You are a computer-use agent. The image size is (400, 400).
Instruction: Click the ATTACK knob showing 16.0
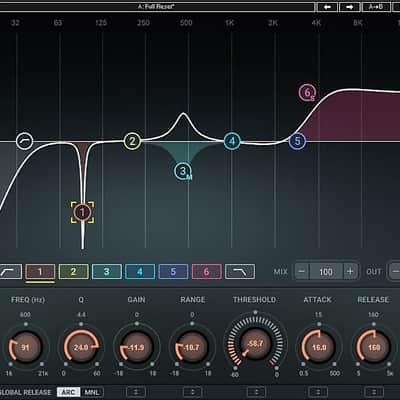click(x=319, y=347)
